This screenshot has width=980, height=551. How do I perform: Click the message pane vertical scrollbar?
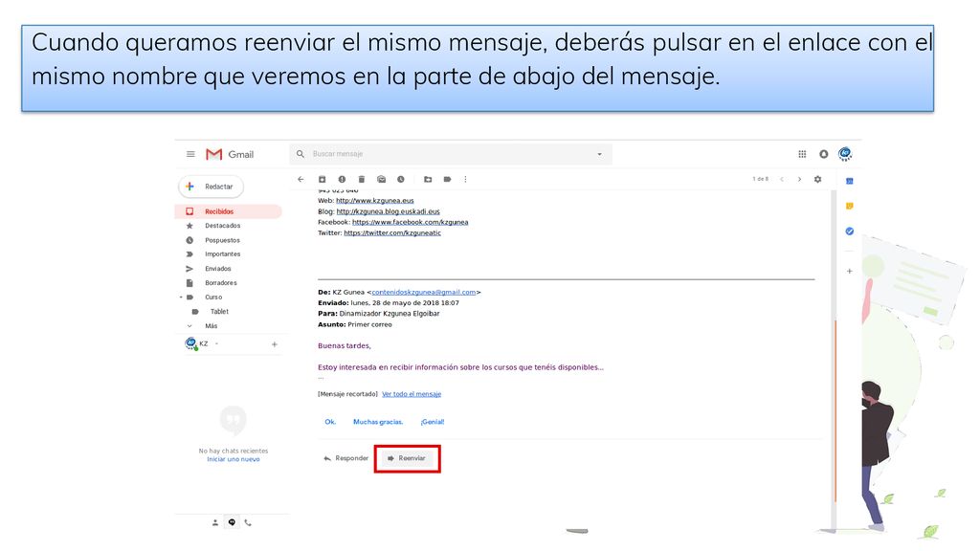834,360
